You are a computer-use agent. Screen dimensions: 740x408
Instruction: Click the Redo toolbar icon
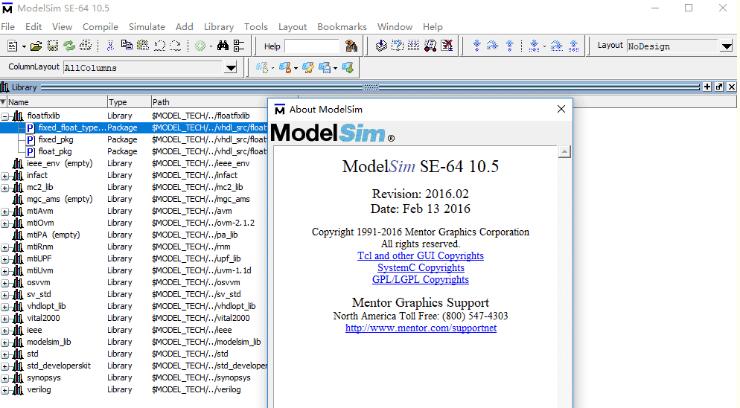[x=175, y=46]
